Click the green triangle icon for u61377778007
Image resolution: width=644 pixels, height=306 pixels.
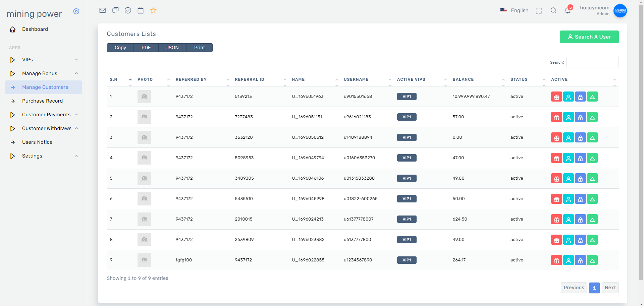(592, 220)
